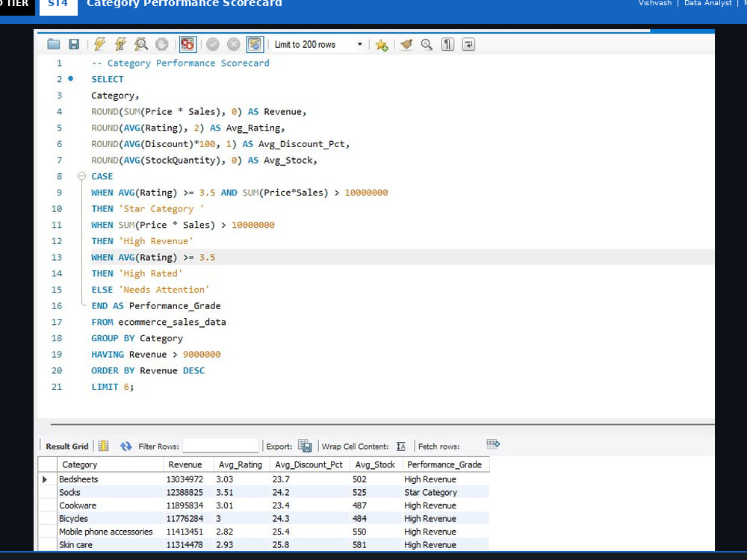Click the comment line 'Category Performance Scorecard'
747x560 pixels.
180,63
